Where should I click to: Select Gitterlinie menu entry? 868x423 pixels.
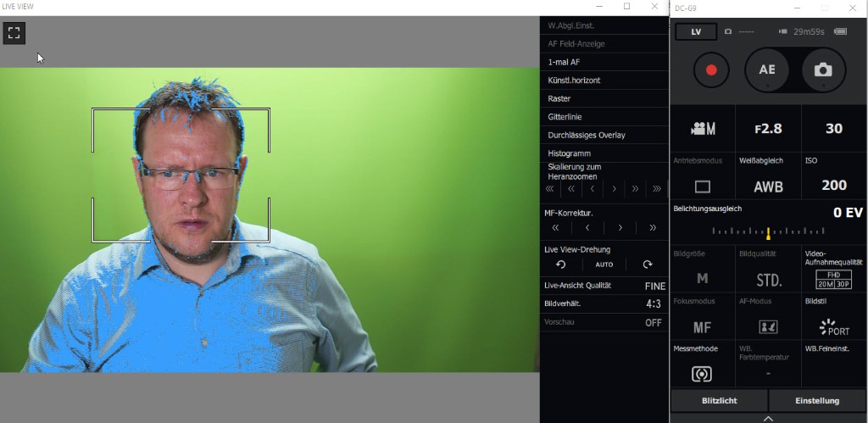pyautogui.click(x=565, y=117)
